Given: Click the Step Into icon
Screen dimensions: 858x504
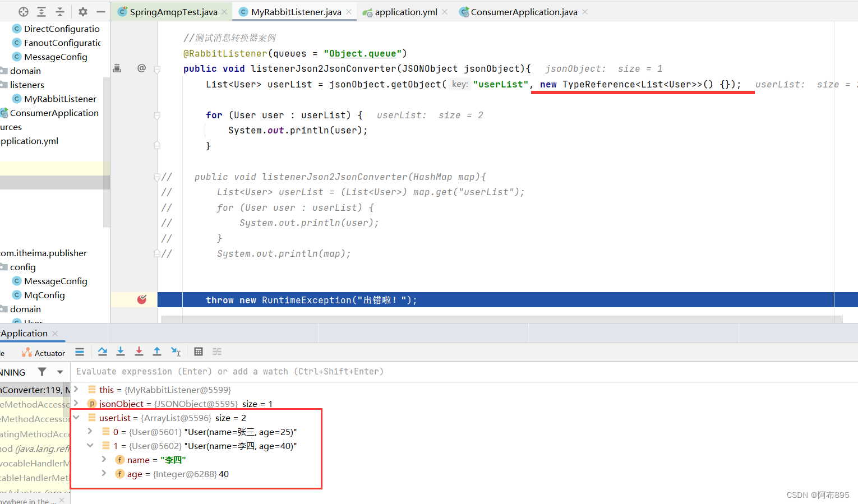Looking at the screenshot, I should pos(121,352).
